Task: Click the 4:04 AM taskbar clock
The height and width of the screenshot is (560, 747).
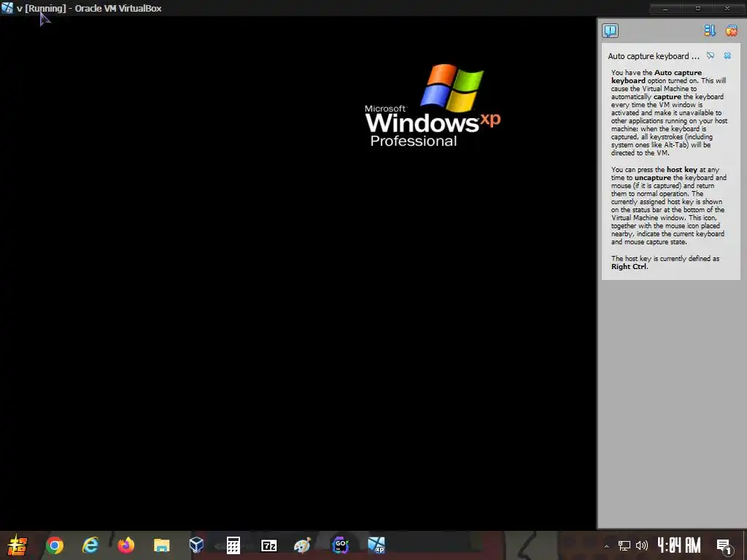Action: coord(679,545)
